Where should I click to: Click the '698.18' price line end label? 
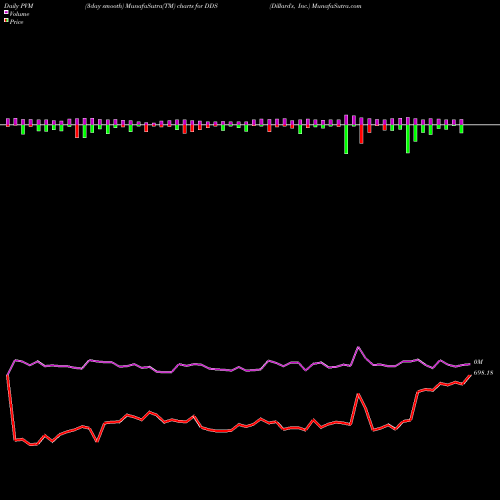point(483,373)
